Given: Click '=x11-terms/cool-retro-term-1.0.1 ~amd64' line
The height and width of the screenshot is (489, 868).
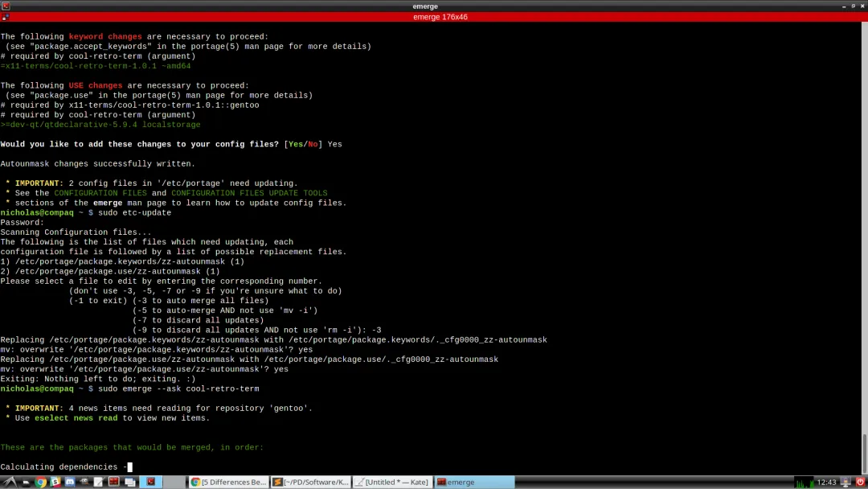Looking at the screenshot, I should pyautogui.click(x=95, y=66).
